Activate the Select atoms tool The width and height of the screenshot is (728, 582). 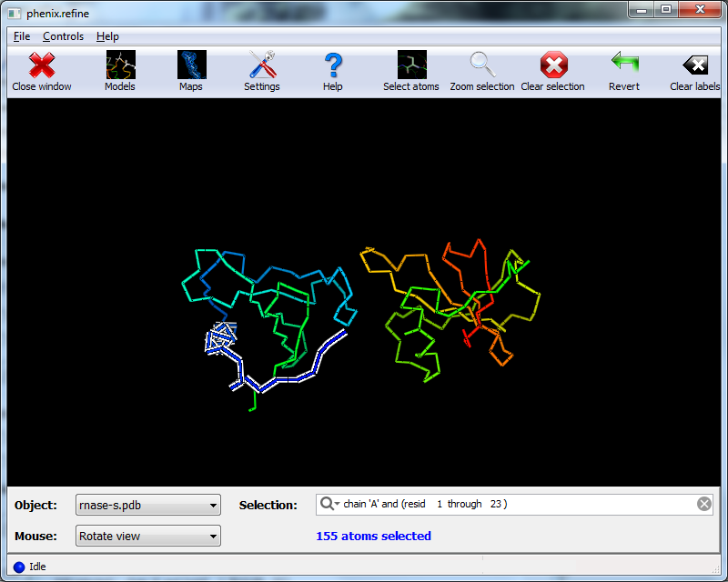[x=410, y=65]
